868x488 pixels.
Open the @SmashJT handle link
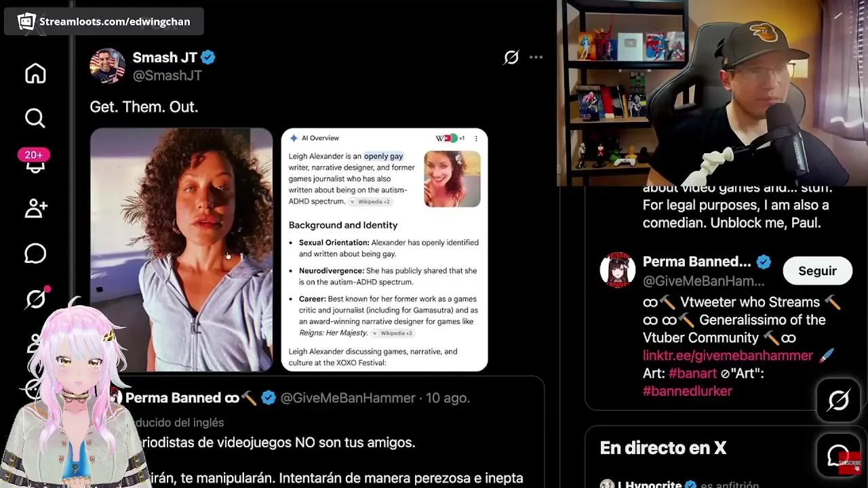point(167,75)
